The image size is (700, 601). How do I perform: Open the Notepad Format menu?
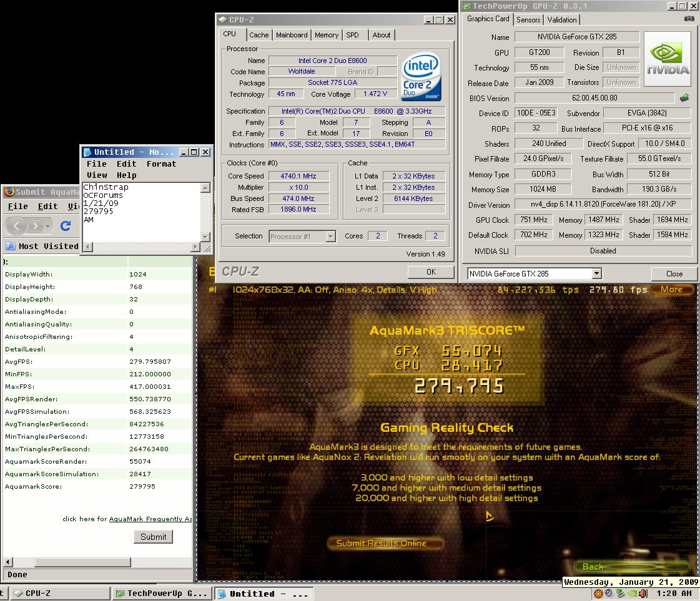pos(161,164)
